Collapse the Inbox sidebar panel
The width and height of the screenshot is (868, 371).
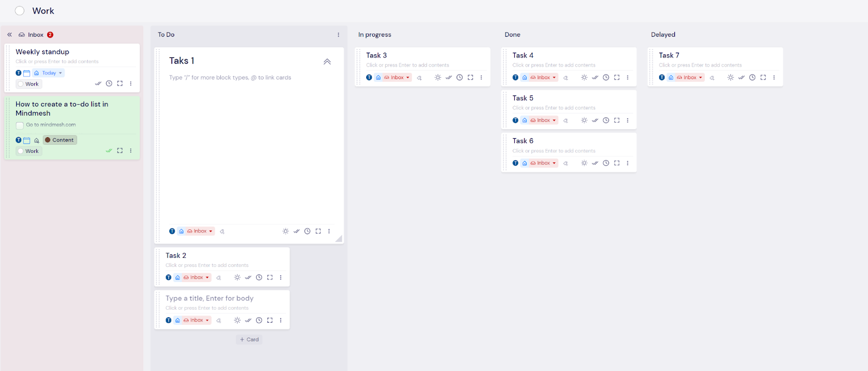click(9, 35)
